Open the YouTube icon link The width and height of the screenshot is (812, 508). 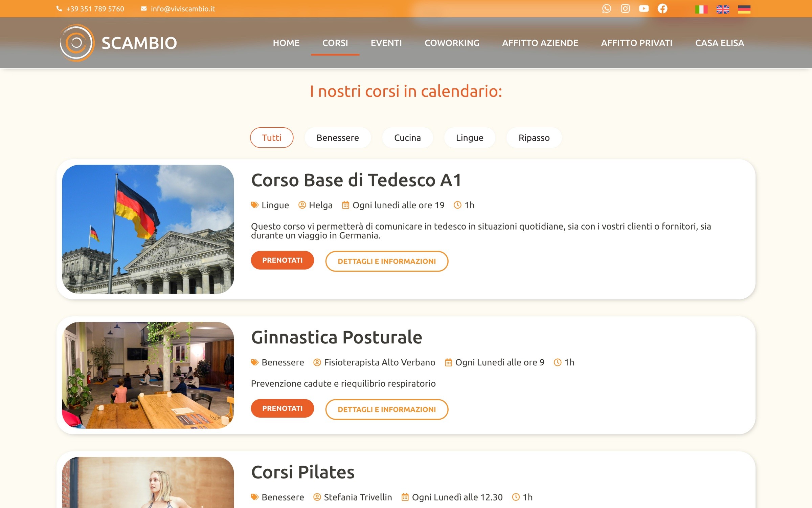click(x=644, y=8)
